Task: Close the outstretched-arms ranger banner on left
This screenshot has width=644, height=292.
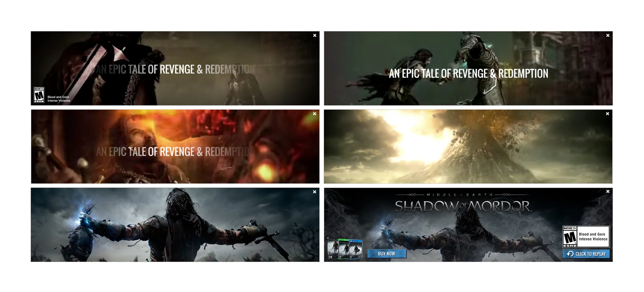Action: tap(315, 192)
